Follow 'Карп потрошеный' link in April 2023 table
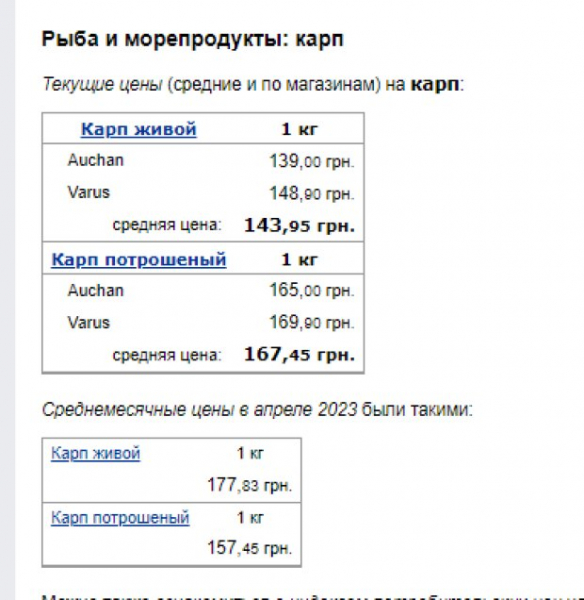 pyautogui.click(x=120, y=518)
